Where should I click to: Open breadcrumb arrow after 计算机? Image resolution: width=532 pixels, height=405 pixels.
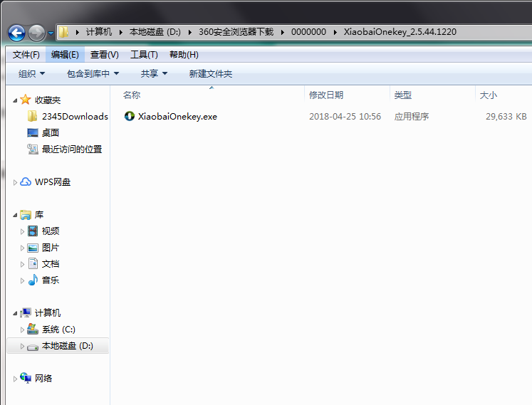121,32
